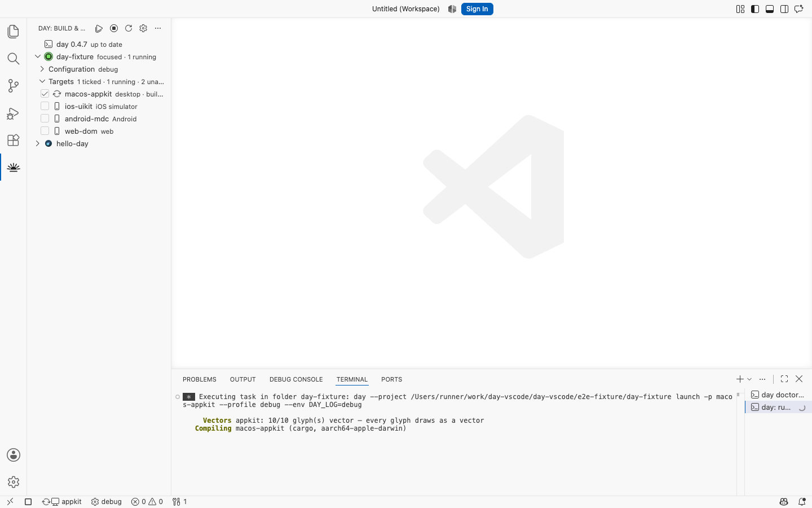Screen dimensions: 812x508
Task: Select the day: ru... terminal entry
Action: pos(778,407)
